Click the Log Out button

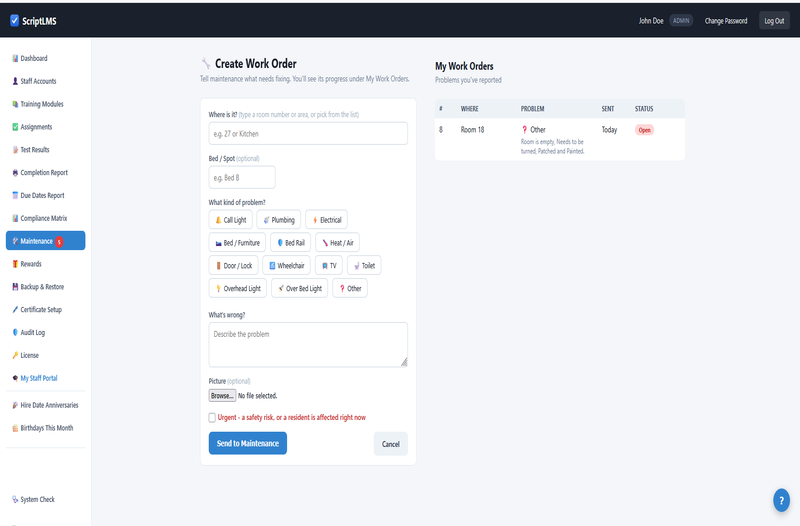click(774, 20)
